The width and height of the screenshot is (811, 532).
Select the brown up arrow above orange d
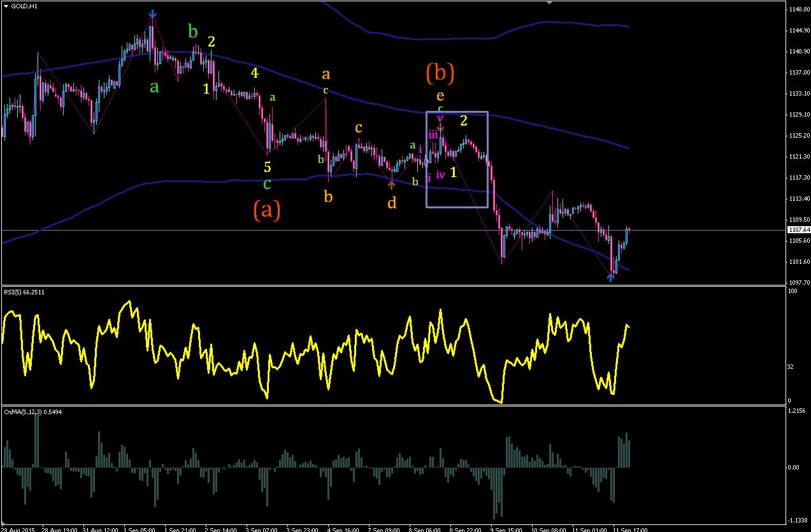point(392,185)
